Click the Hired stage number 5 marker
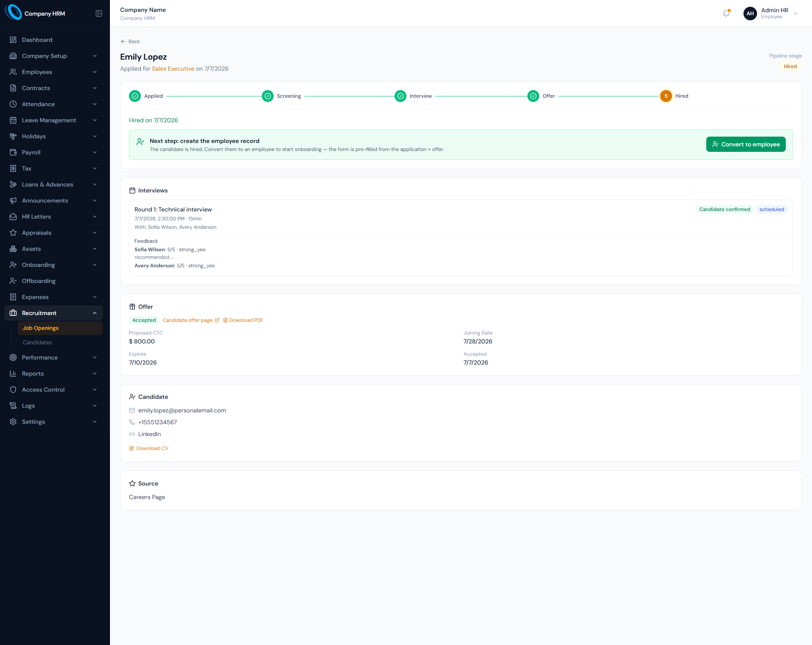 [x=666, y=96]
